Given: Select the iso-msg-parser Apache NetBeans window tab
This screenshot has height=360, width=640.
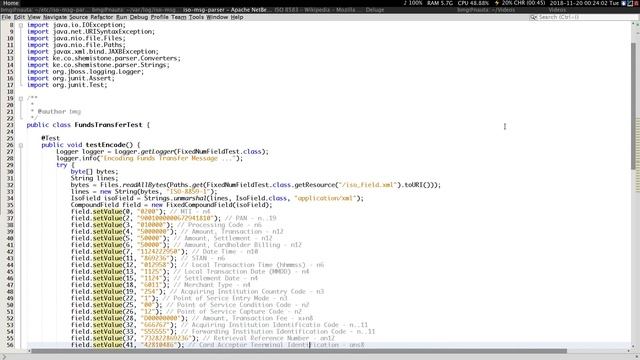Looking at the screenshot, I should tap(227, 10).
